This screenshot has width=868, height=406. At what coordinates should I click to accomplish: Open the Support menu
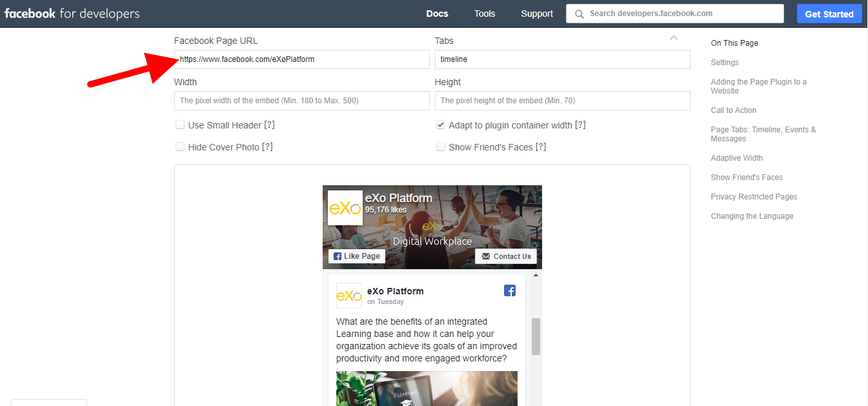click(x=537, y=14)
